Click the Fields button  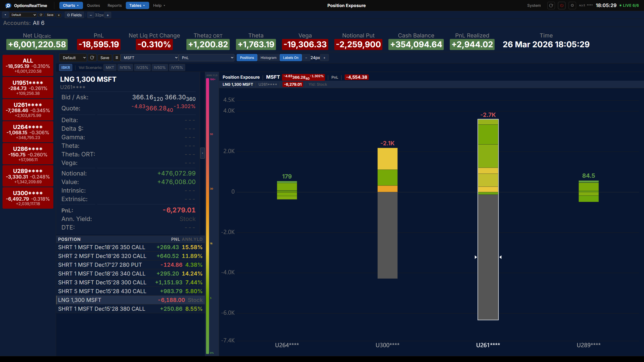coord(74,15)
